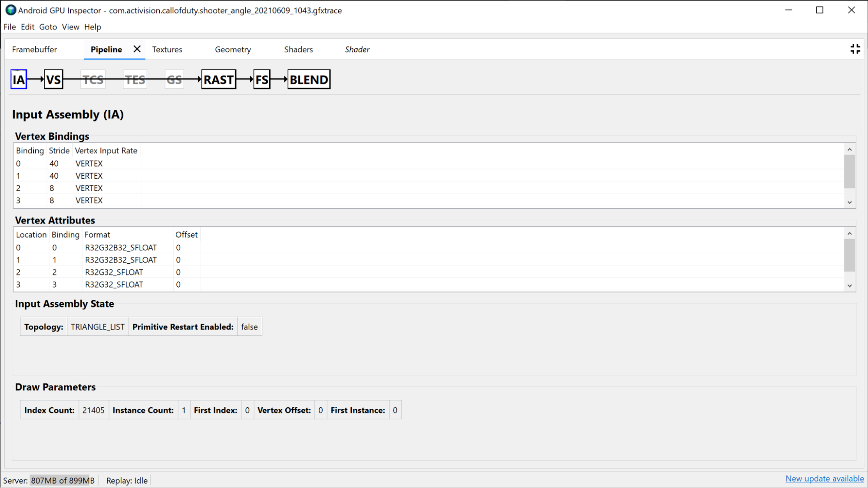
Task: Click the TES disabled stage indicator
Action: tap(134, 79)
